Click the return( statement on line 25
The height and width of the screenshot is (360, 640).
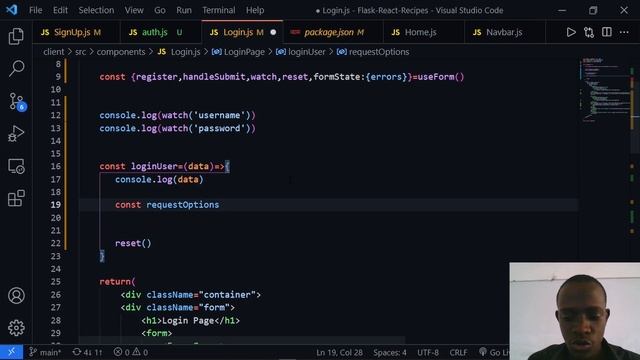117,282
